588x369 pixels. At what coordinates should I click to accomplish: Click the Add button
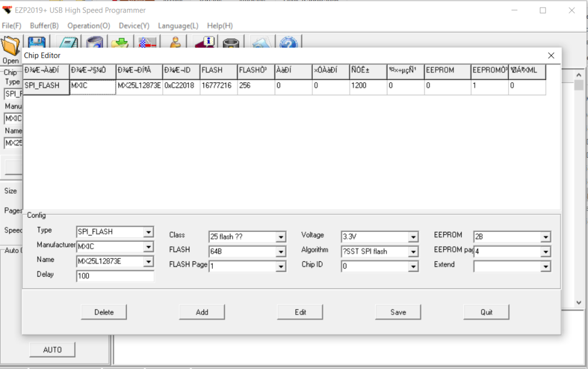coord(202,312)
